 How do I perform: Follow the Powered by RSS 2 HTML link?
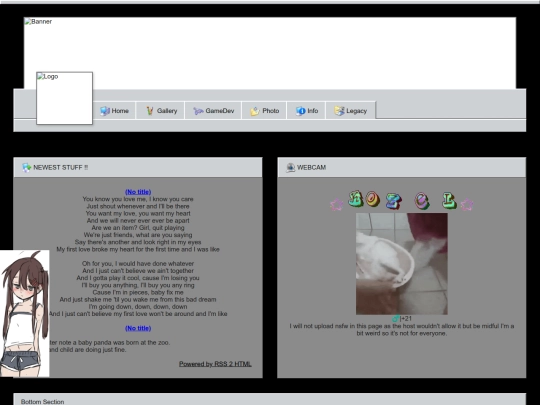click(215, 364)
